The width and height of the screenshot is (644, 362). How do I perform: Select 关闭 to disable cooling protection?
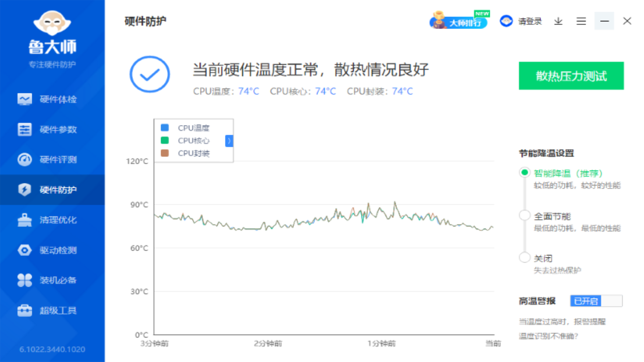click(524, 257)
